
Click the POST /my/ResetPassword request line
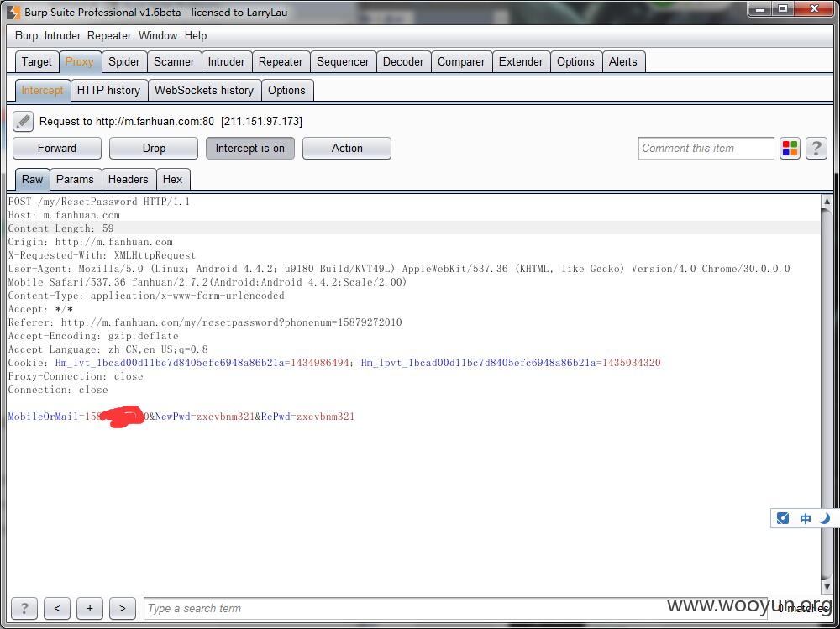(x=99, y=202)
